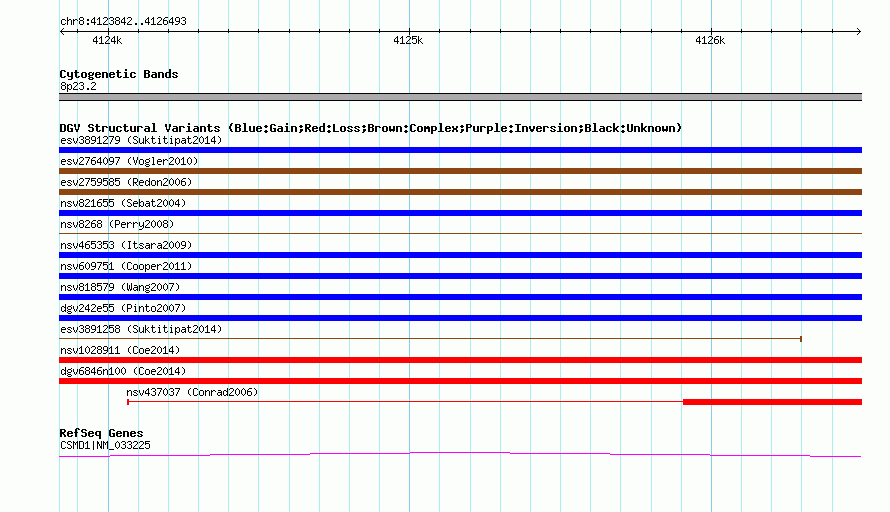Select the red bar under dgv6846n100
The width and height of the screenshot is (890, 512).
click(460, 381)
